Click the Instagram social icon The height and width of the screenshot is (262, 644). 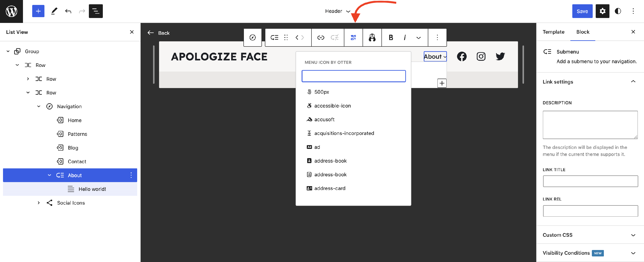point(481,56)
